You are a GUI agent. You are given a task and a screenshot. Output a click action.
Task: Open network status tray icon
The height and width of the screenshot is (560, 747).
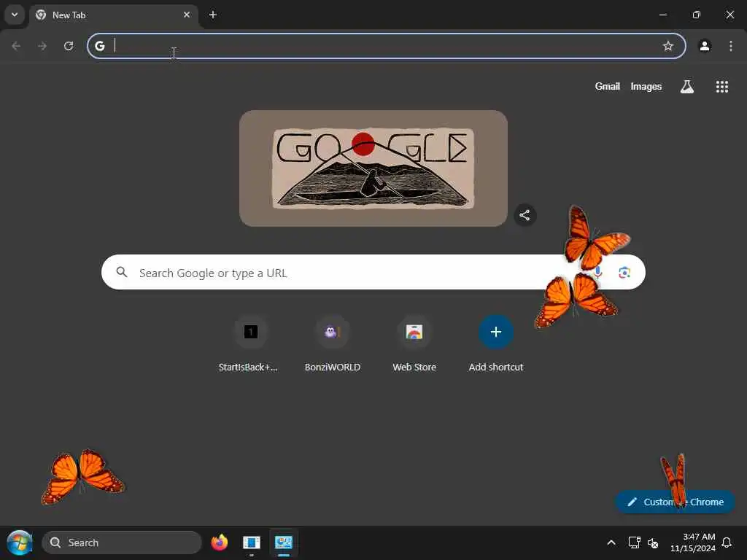pos(634,542)
